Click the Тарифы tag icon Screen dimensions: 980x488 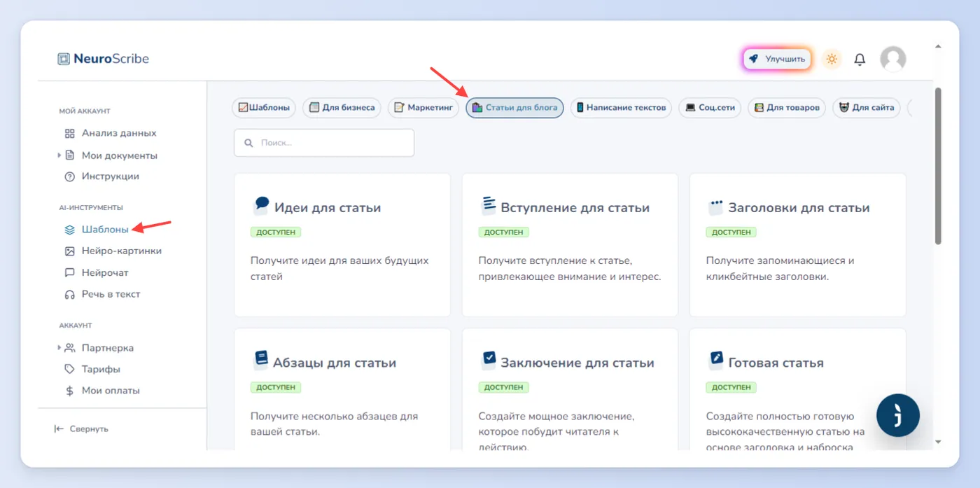tap(69, 369)
